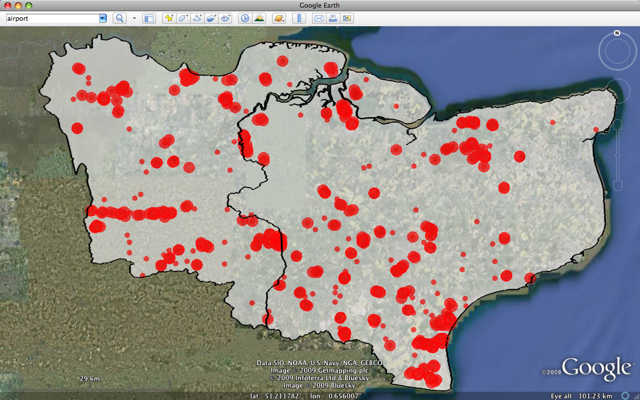Add a new placemark with the pushpin icon
This screenshot has width=640, height=400.
tap(168, 18)
